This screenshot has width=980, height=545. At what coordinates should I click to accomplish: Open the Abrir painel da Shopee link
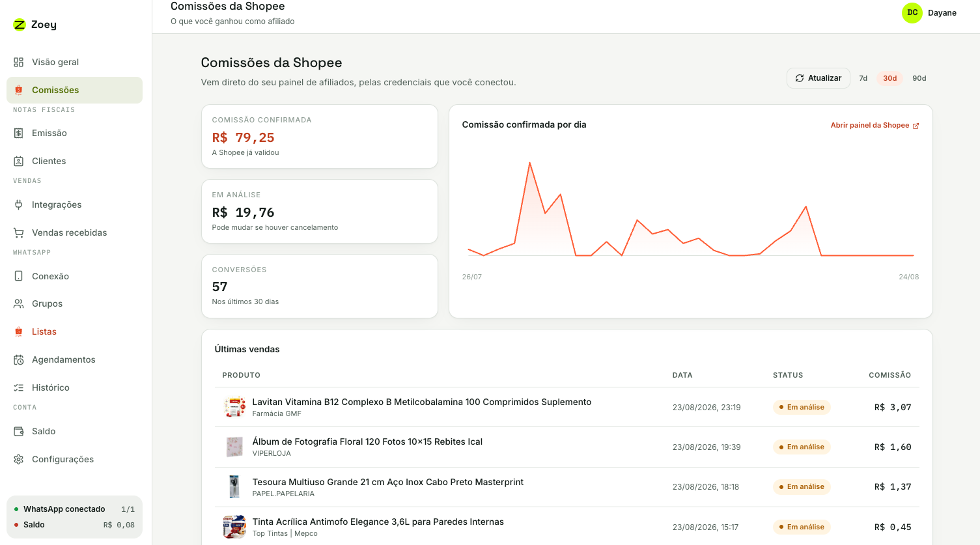point(875,126)
